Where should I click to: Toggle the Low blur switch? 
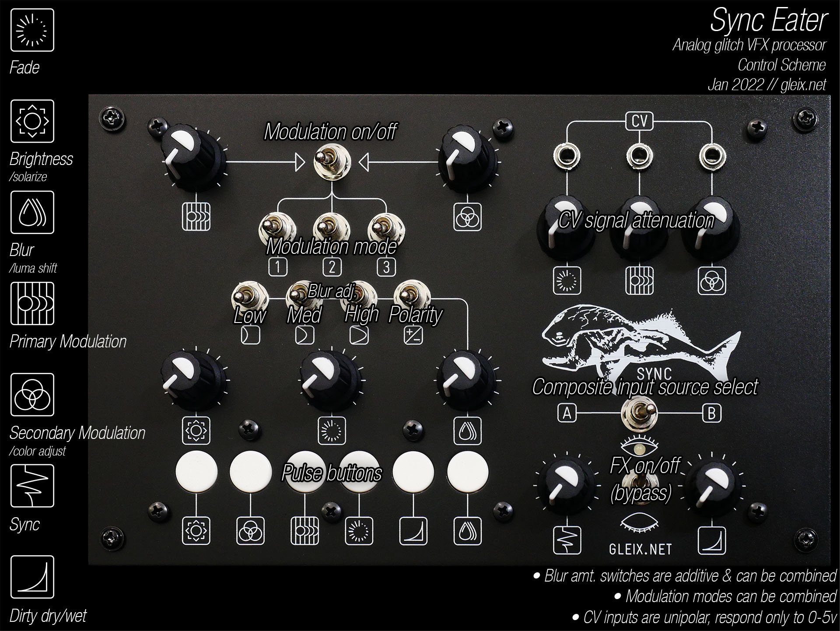[250, 298]
